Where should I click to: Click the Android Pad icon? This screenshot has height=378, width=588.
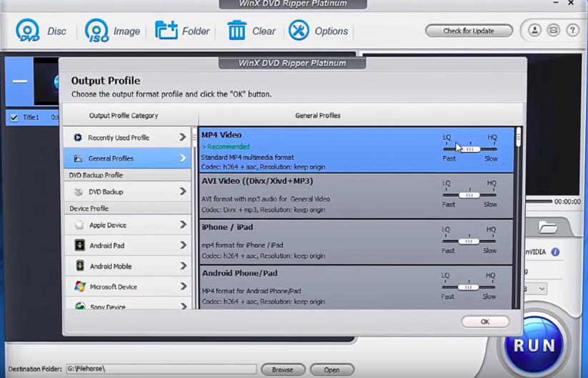point(79,246)
